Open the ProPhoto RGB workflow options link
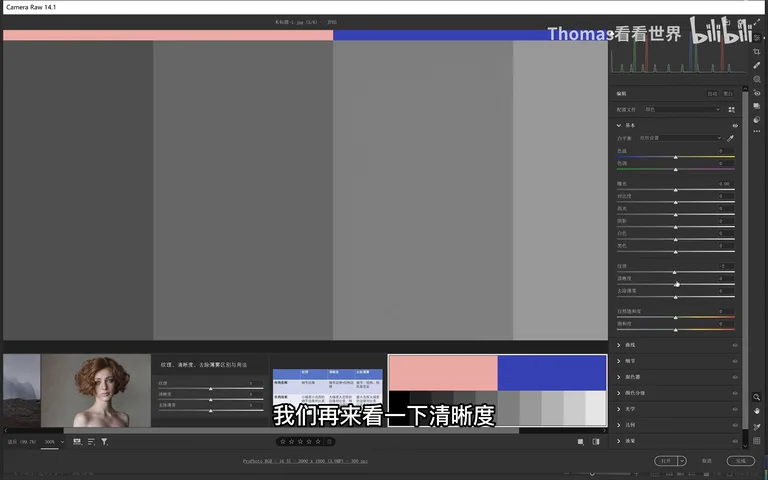The image size is (768, 480). point(305,461)
